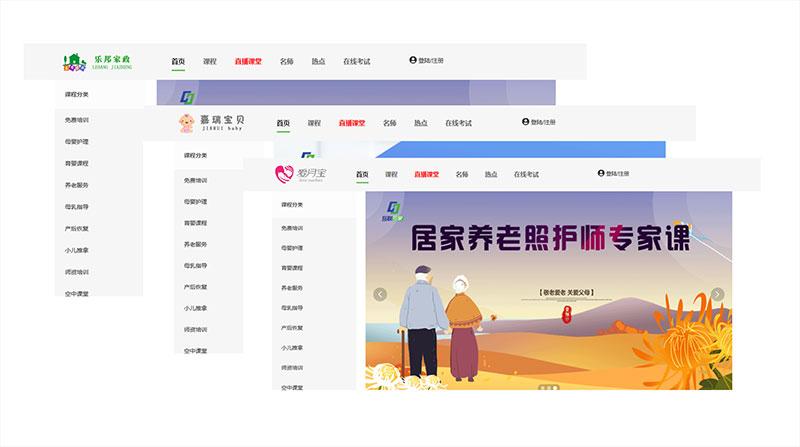Open 直播课堂 tab on 爱月宝 site
The height and width of the screenshot is (447, 800).
[x=429, y=174]
